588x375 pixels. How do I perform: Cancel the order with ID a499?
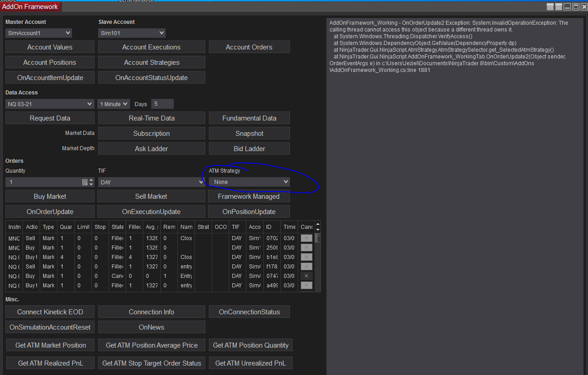[306, 286]
